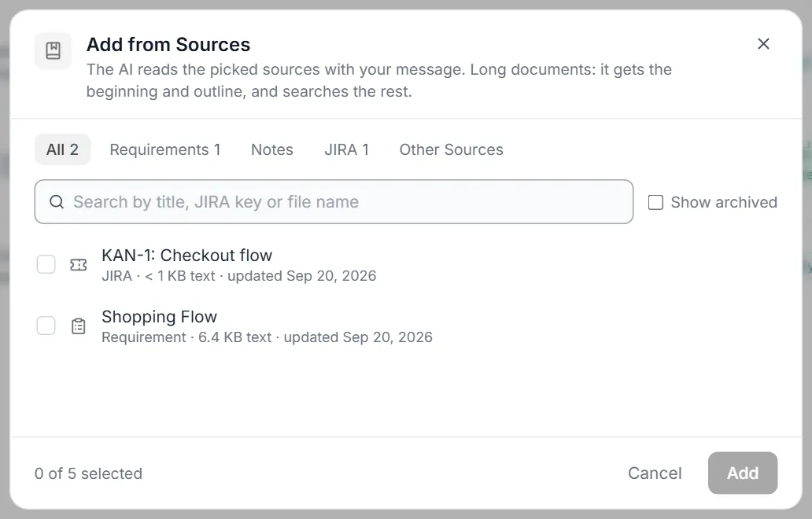Image resolution: width=812 pixels, height=519 pixels.
Task: Select the All 2 tab
Action: [62, 149]
